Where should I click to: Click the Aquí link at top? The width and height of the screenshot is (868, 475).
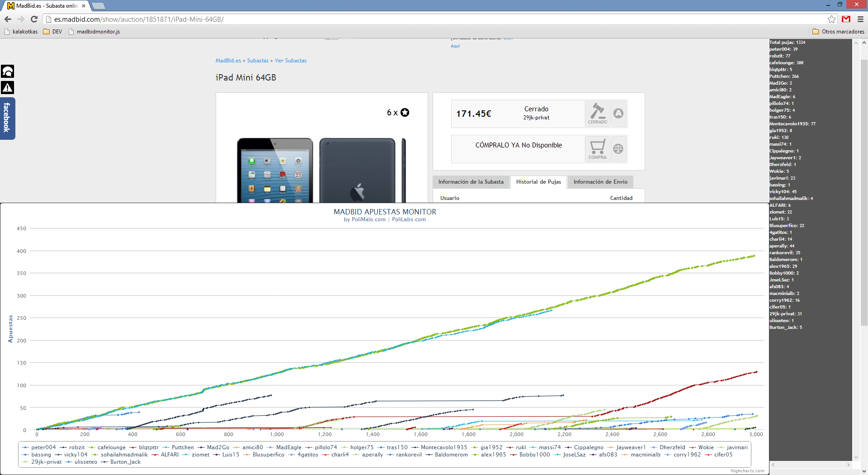click(x=455, y=46)
